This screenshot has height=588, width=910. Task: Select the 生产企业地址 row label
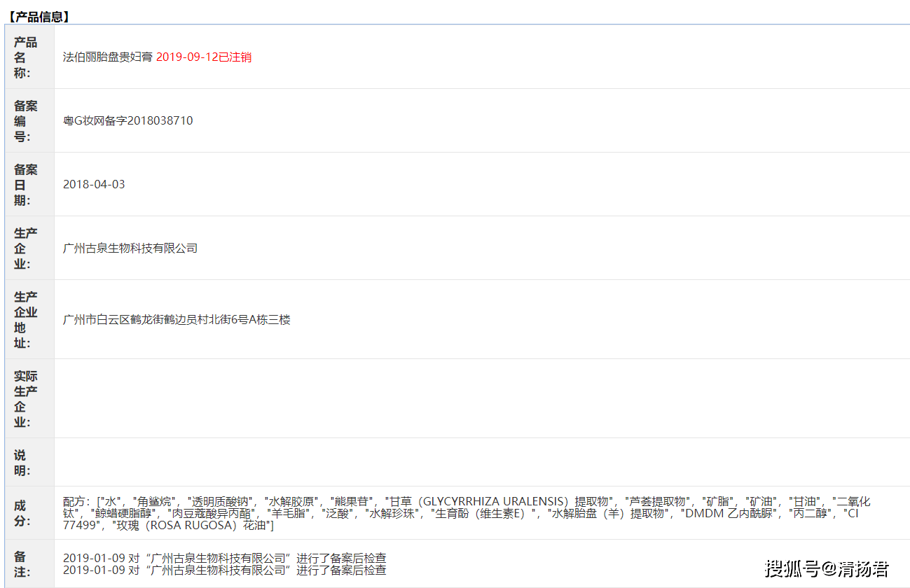point(26,320)
